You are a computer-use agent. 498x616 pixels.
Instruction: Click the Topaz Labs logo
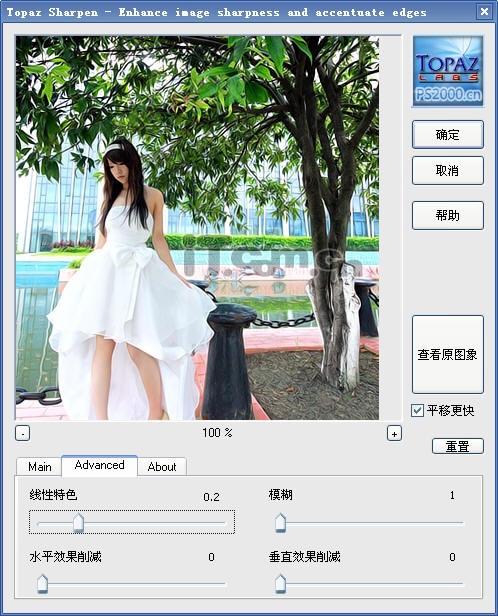tap(448, 71)
